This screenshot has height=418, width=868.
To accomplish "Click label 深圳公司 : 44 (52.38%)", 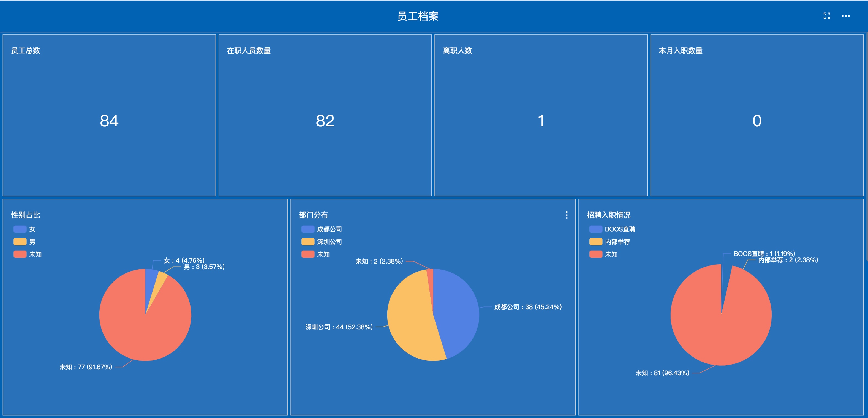I will click(339, 327).
